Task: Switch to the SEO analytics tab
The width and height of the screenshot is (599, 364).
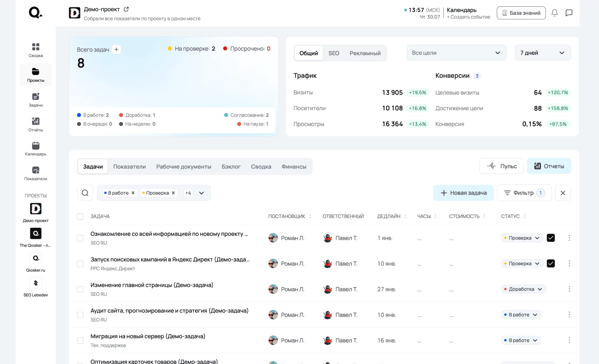Action: coord(334,53)
